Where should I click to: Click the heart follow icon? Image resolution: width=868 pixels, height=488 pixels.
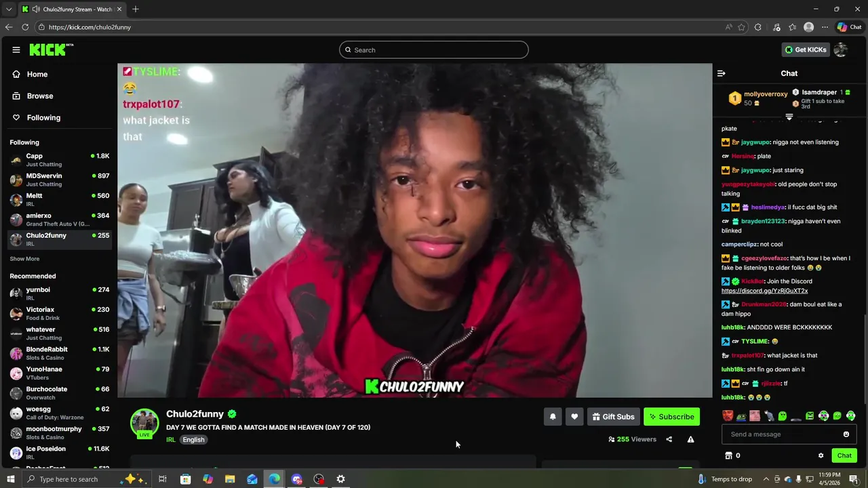[x=574, y=417]
